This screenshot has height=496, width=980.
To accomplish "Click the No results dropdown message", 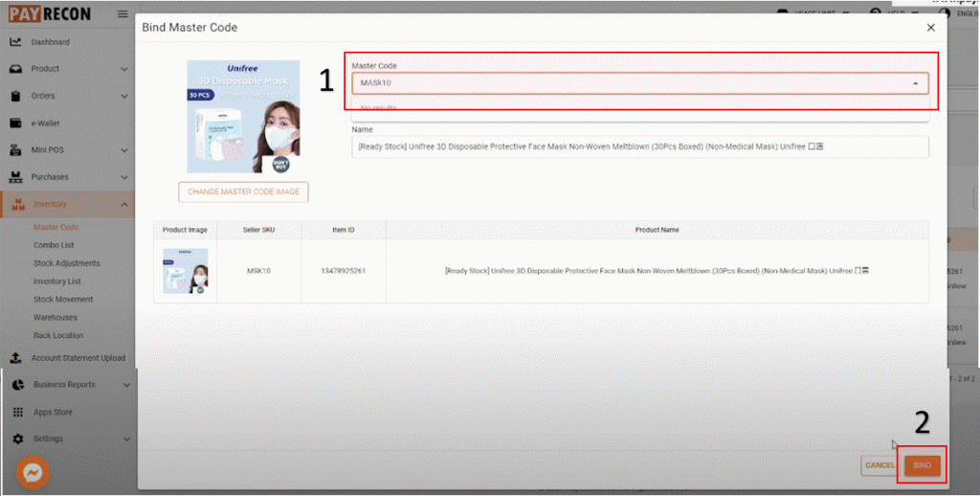I will [x=379, y=108].
